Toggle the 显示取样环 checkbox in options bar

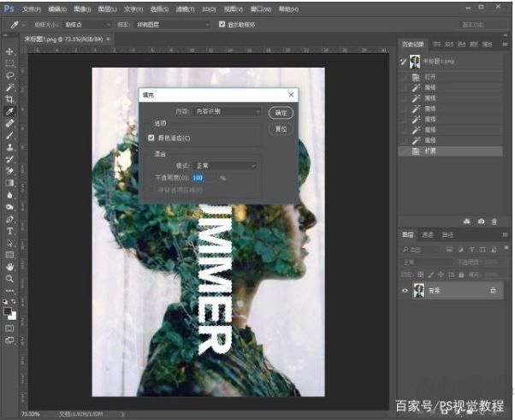click(x=223, y=25)
